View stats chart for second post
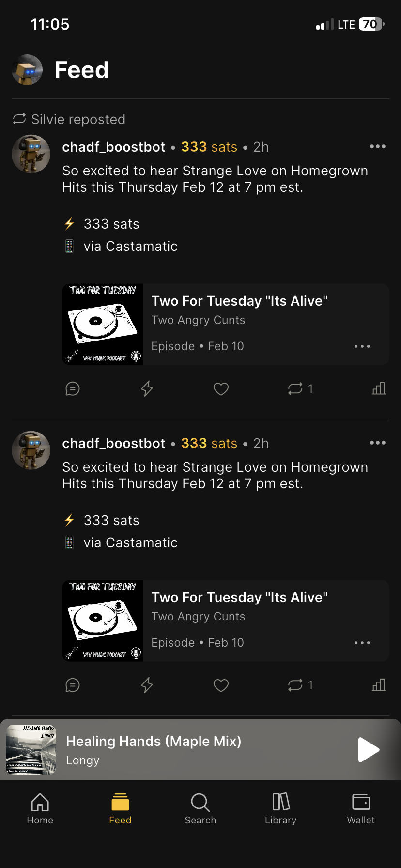Image resolution: width=401 pixels, height=868 pixels. point(378,685)
